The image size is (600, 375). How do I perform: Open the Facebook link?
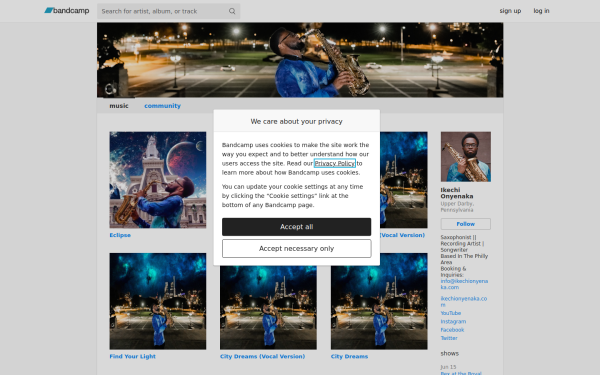click(452, 330)
